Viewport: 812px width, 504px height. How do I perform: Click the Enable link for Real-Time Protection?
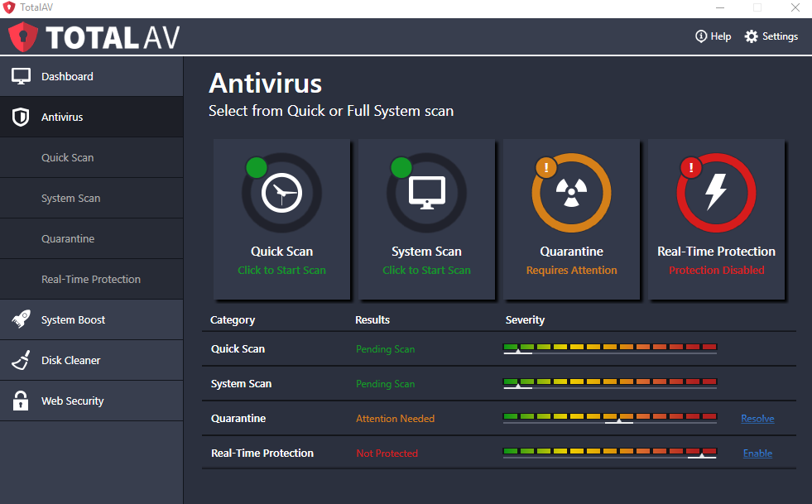click(x=757, y=454)
